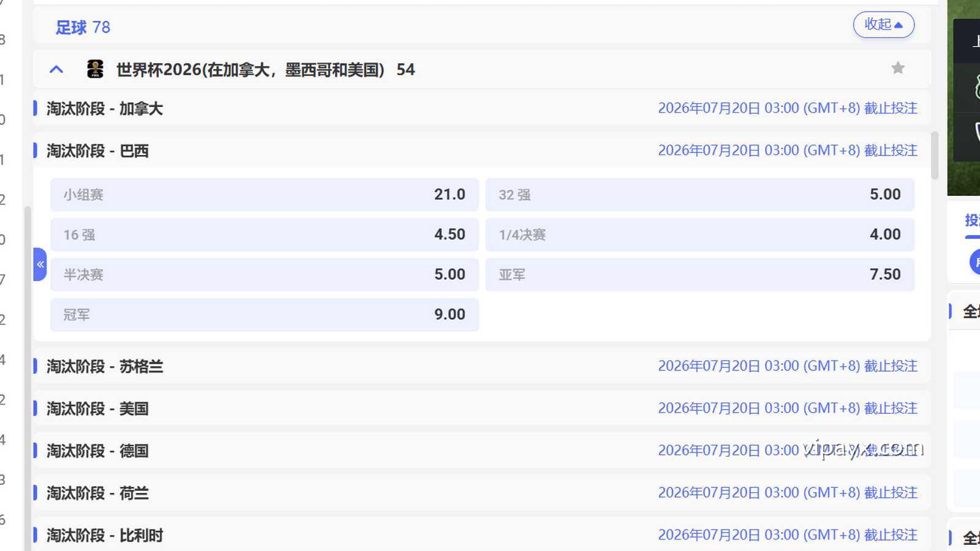This screenshot has height=551, width=980.
Task: Click the 收起 collapse button
Action: 883,24
